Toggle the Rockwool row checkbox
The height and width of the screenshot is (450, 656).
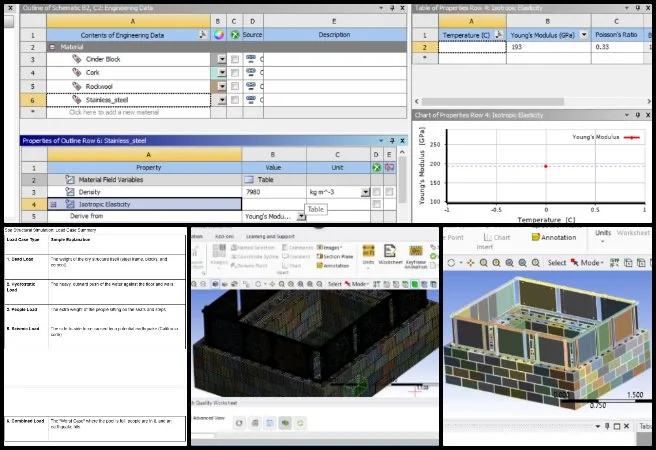pyautogui.click(x=235, y=86)
